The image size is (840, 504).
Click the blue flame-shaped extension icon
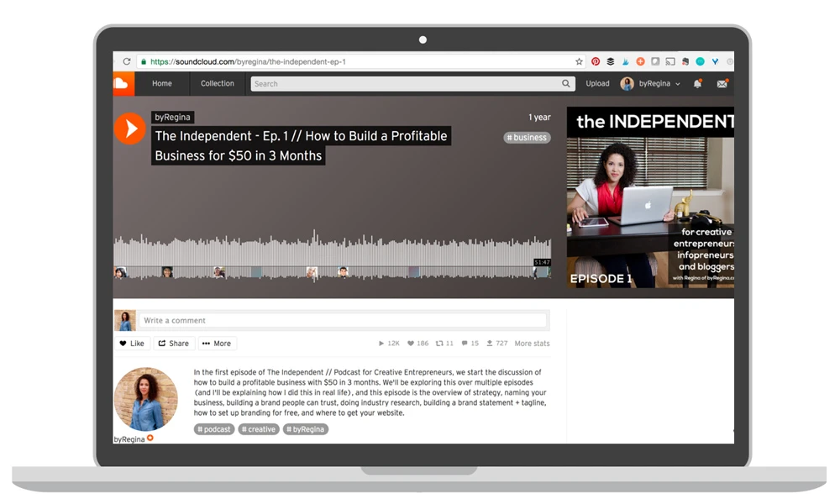coord(625,61)
